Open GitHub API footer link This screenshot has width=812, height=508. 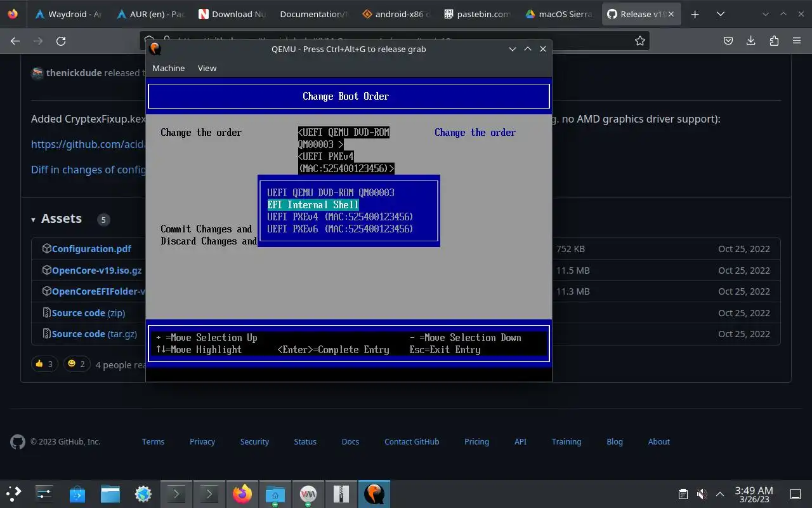pyautogui.click(x=520, y=441)
